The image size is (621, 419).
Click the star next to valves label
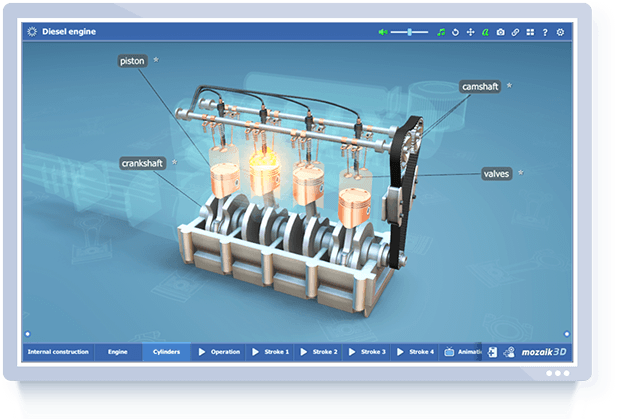pyautogui.click(x=521, y=173)
